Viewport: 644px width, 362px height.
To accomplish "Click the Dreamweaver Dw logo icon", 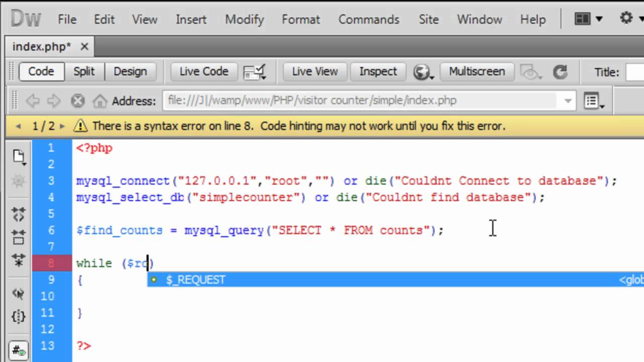I will coord(25,19).
